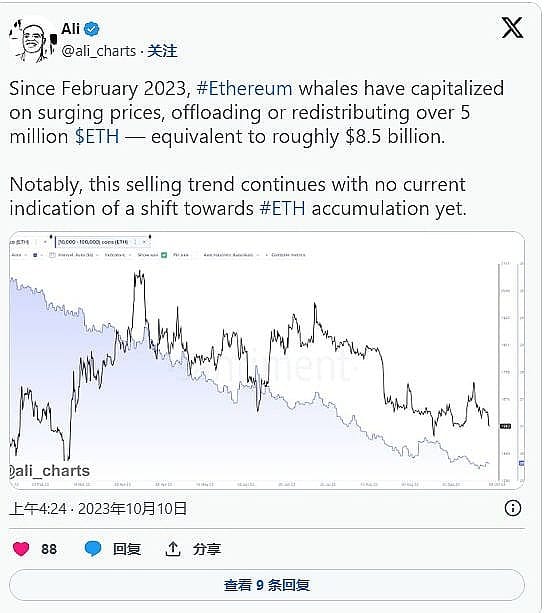Click the 查看 9 条回复 view replies button

click(267, 585)
